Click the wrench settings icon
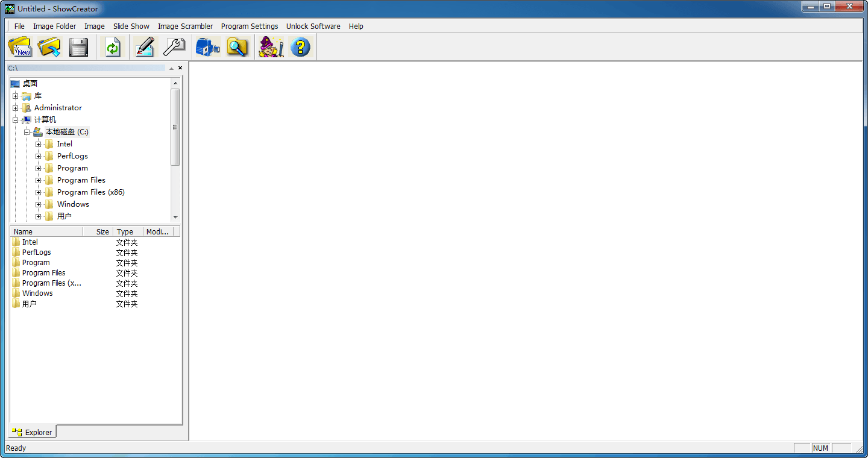 (x=174, y=47)
